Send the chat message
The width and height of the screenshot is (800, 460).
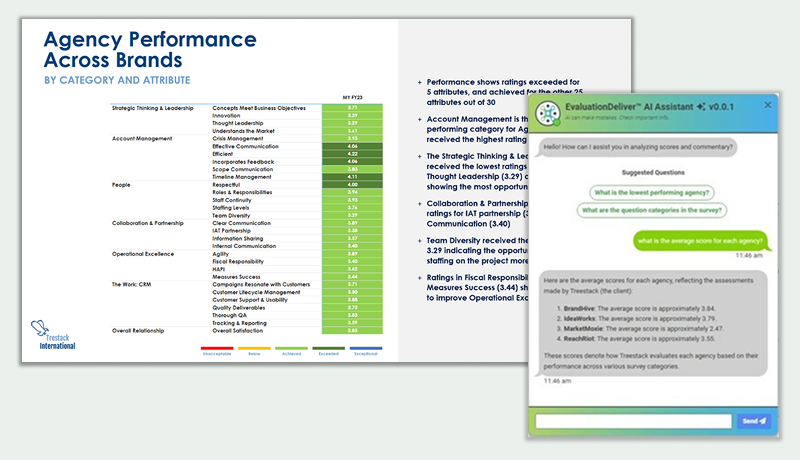tap(754, 421)
